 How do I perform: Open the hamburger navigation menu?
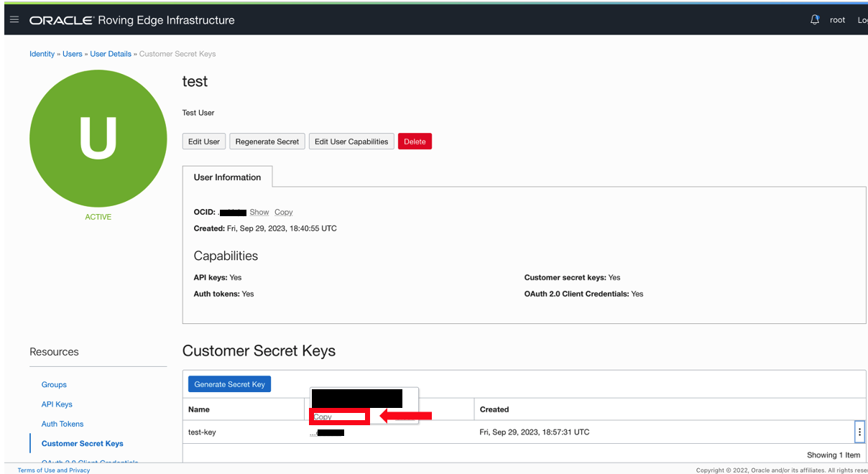pos(14,19)
